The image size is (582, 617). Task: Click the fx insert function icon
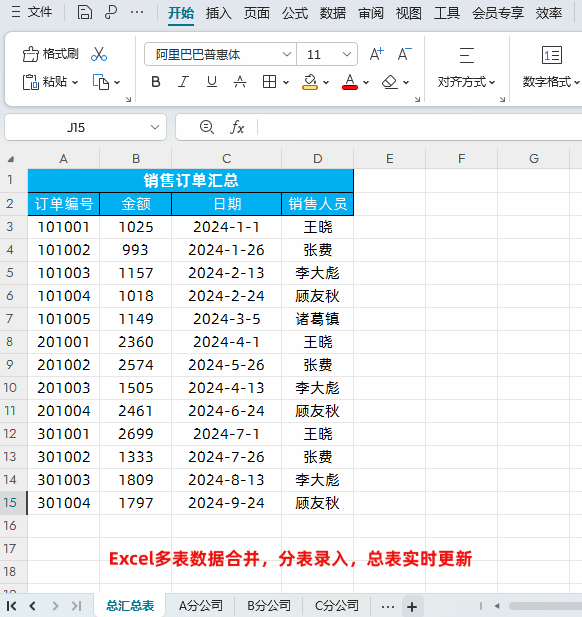tap(237, 127)
